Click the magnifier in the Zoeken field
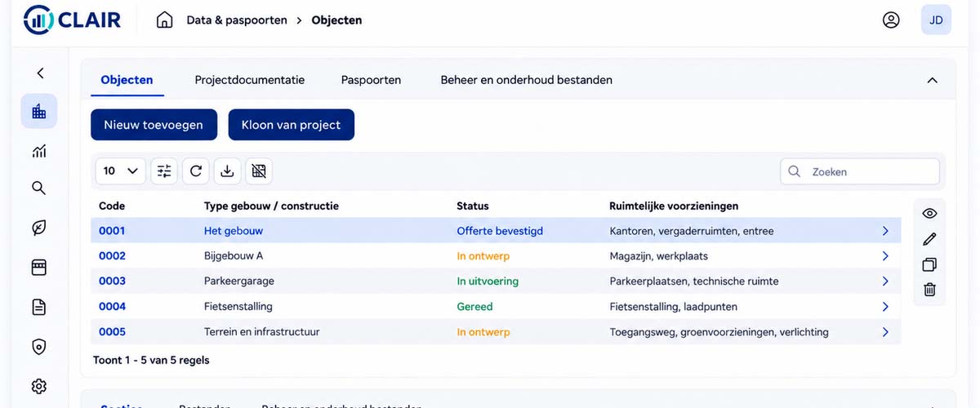This screenshot has height=408, width=980. (x=794, y=172)
